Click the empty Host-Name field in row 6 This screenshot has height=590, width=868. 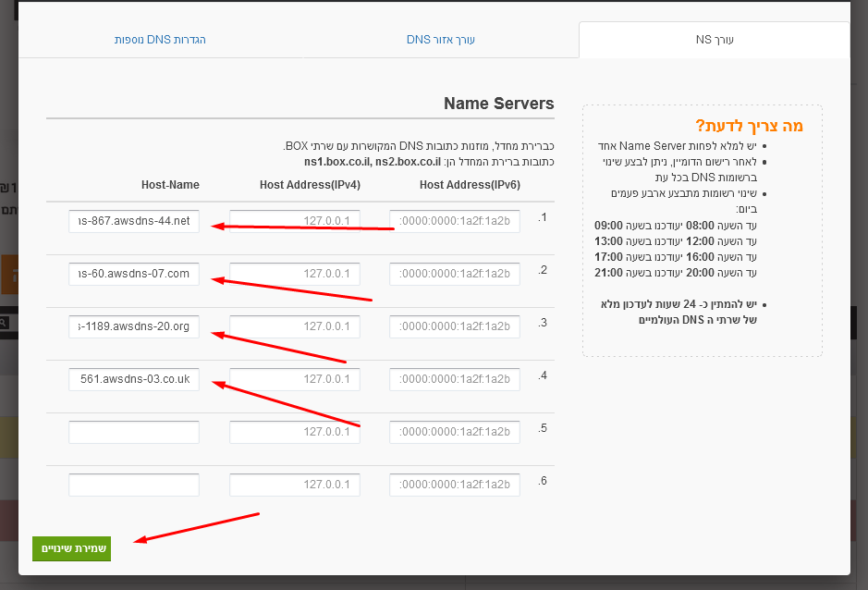(x=134, y=485)
